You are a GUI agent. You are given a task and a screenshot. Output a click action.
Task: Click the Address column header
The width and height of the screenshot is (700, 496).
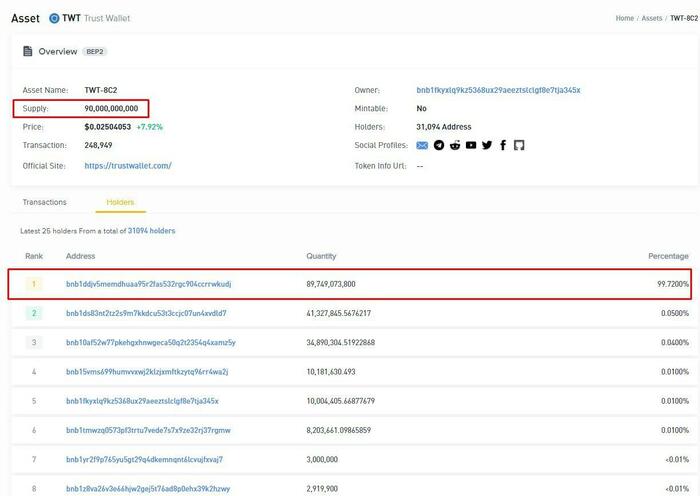(80, 256)
